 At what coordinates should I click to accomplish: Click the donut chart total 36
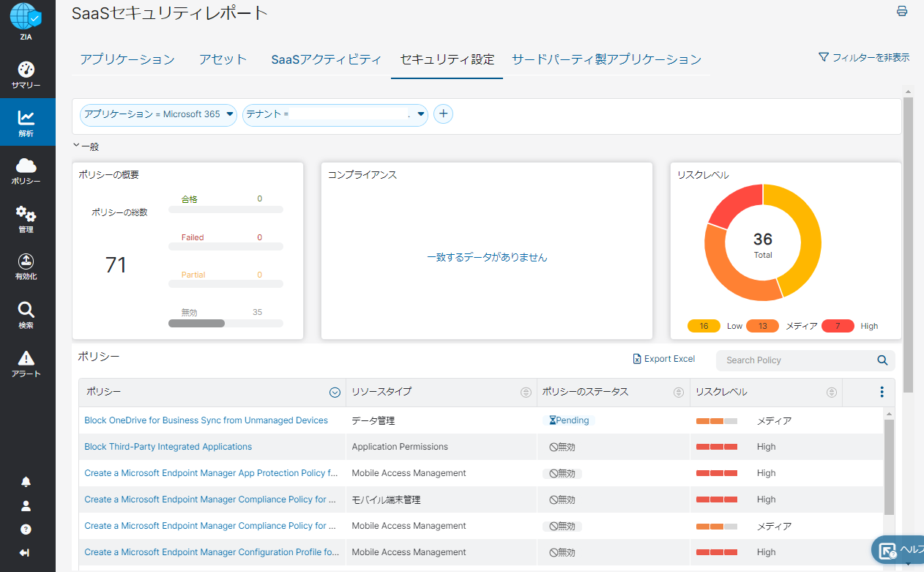click(x=763, y=239)
